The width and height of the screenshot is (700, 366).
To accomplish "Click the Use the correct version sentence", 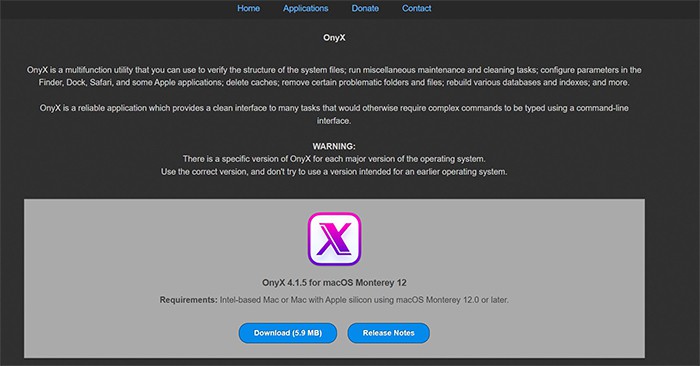I will 334,172.
